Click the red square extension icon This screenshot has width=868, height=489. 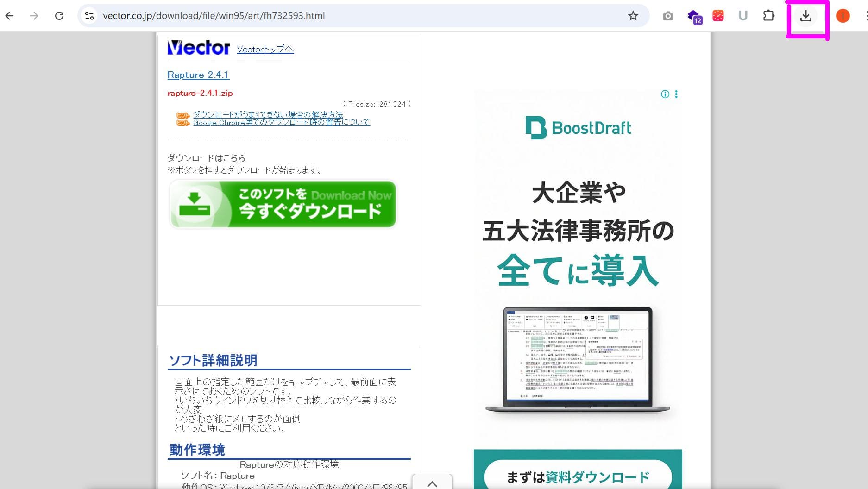718,16
